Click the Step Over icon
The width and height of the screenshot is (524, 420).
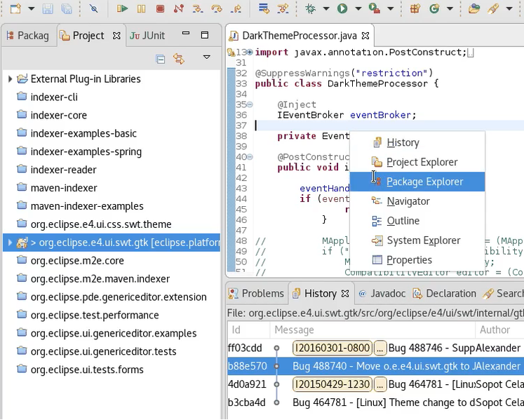pos(217,8)
